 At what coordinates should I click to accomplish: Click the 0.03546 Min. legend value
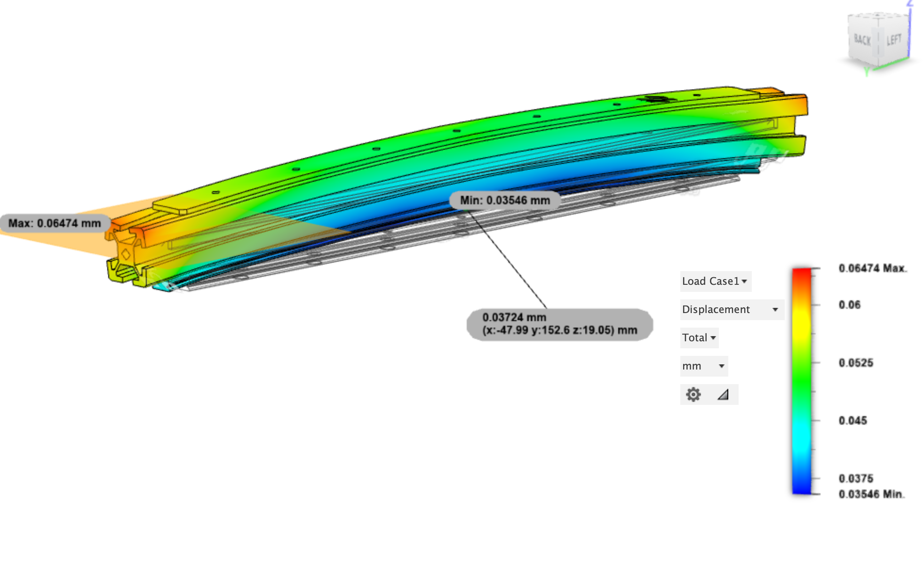pos(871,494)
